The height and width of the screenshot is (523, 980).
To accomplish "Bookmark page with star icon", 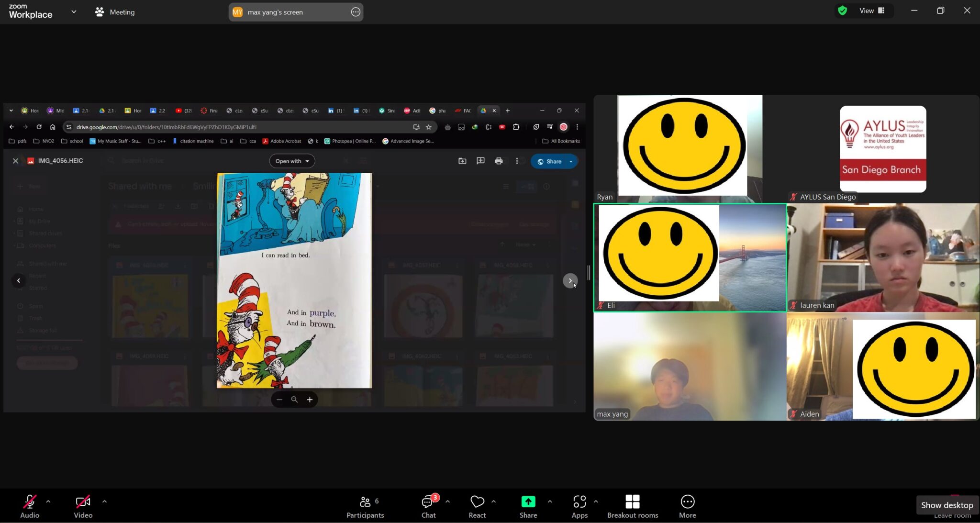I will pyautogui.click(x=429, y=127).
